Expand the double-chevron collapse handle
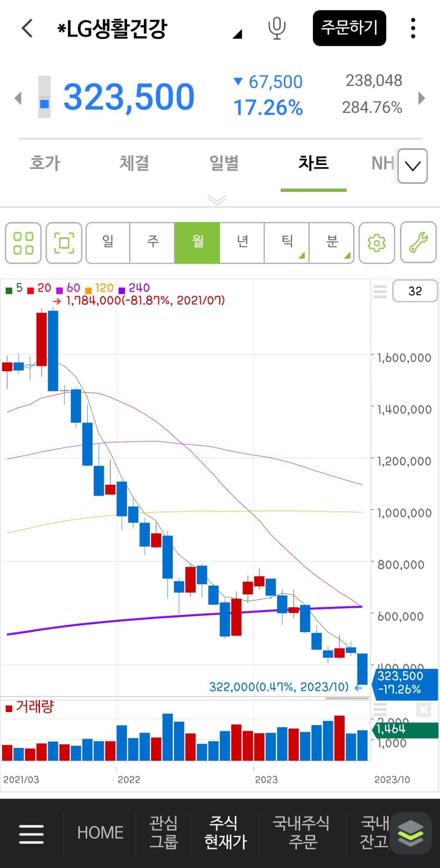440x868 pixels. pos(217,200)
